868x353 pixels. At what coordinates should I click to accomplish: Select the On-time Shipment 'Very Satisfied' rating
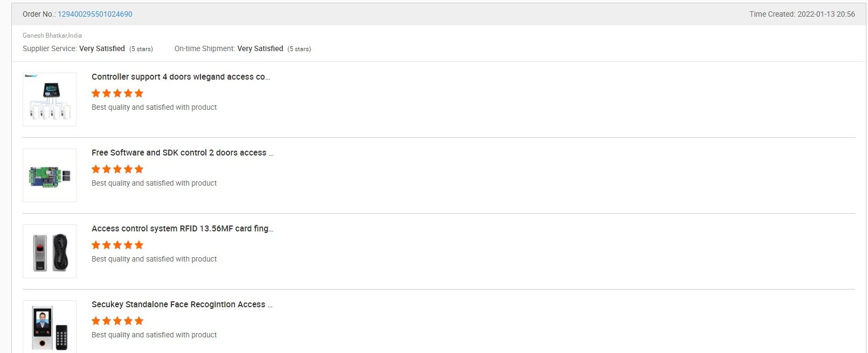click(x=260, y=48)
